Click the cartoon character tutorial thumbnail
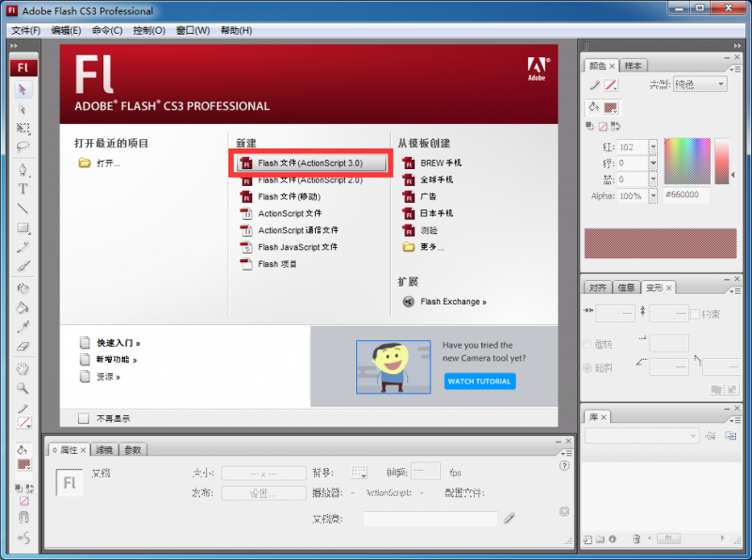The height and width of the screenshot is (560, 752). 393,366
